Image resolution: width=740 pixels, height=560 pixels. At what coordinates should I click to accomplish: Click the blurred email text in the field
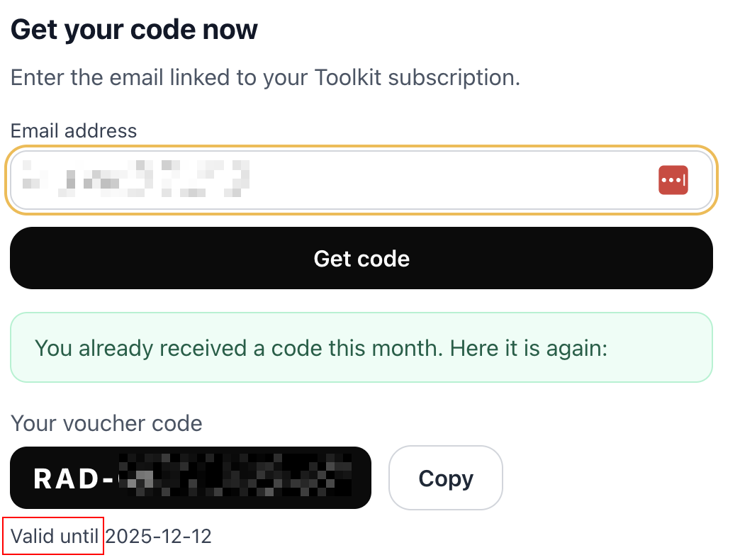(135, 178)
